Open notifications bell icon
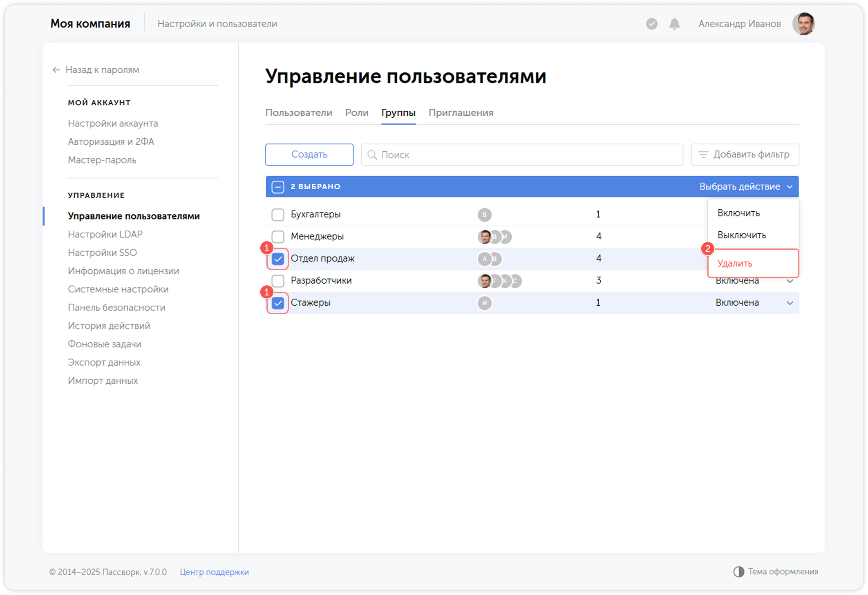Image resolution: width=868 pixels, height=595 pixels. click(674, 24)
